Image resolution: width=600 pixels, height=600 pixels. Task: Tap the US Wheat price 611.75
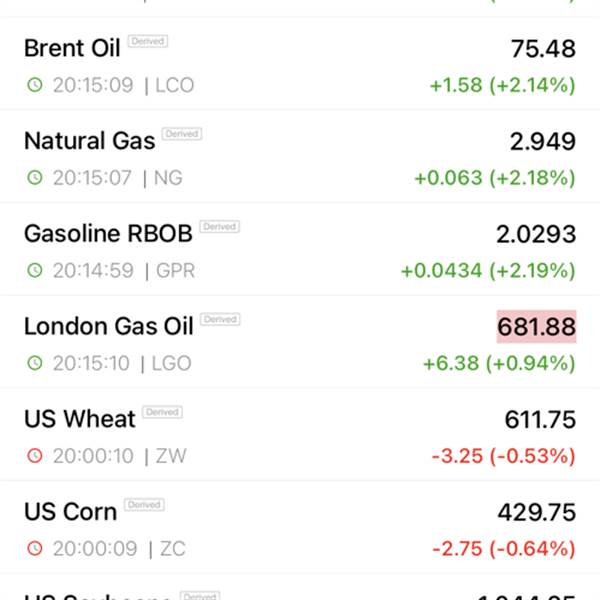click(x=540, y=419)
